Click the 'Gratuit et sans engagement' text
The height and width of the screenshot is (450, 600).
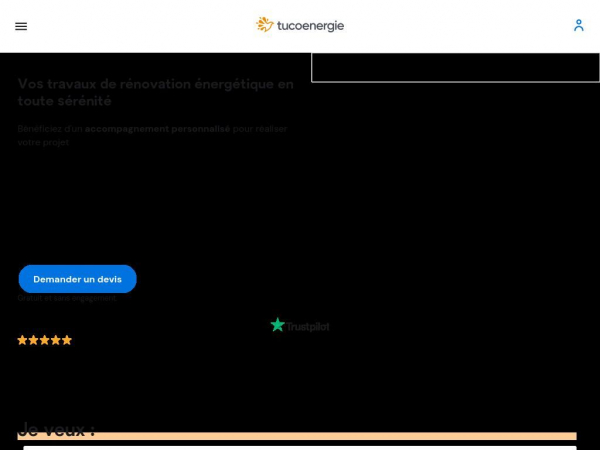click(x=67, y=298)
